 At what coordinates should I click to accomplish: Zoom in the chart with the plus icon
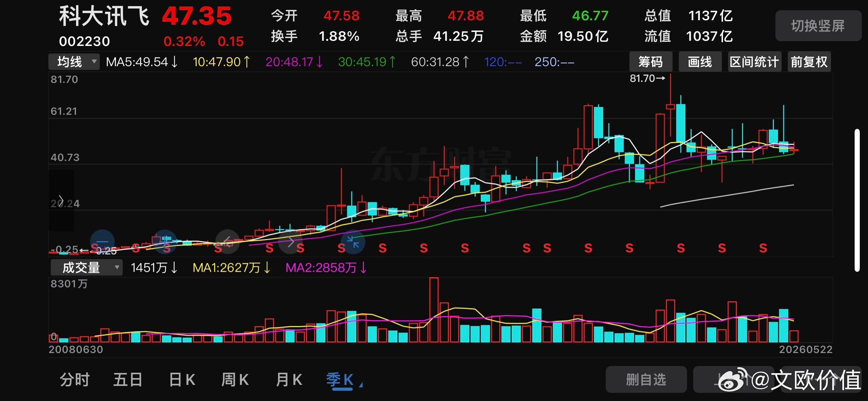pos(165,242)
